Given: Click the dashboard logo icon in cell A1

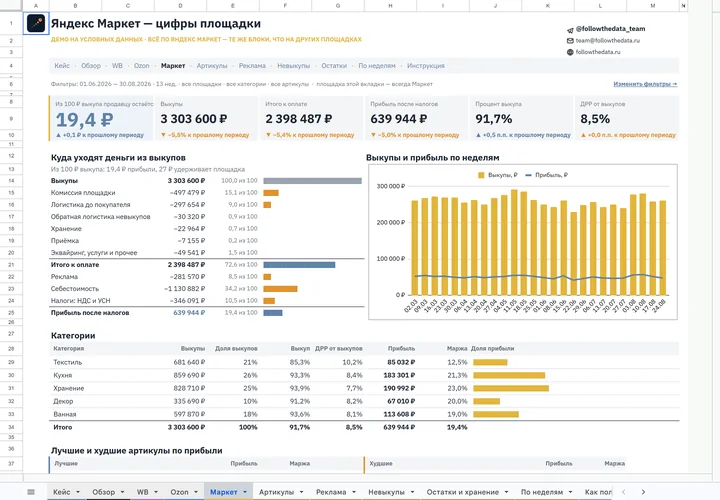Looking at the screenshot, I should (36, 23).
